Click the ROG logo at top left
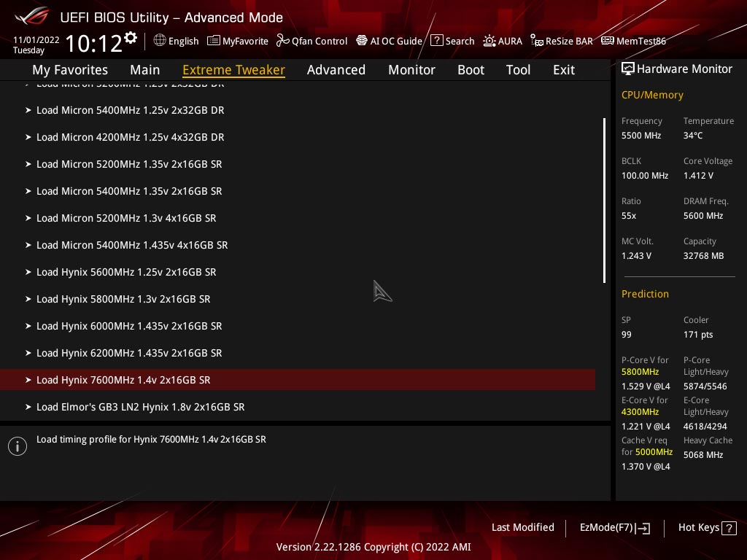Viewport: 747px width, 560px height. click(x=31, y=16)
